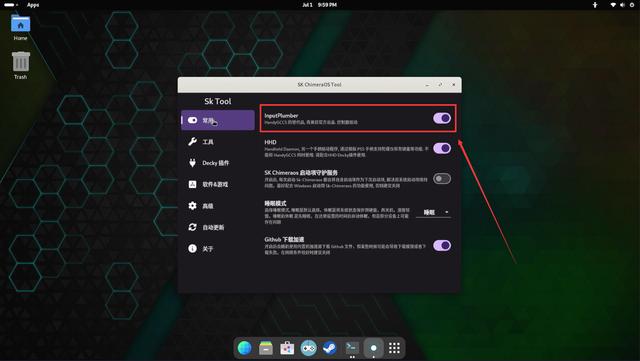The image size is (640, 361).
Task: Open the Decky 插件 plugin tab
Action: click(x=218, y=163)
